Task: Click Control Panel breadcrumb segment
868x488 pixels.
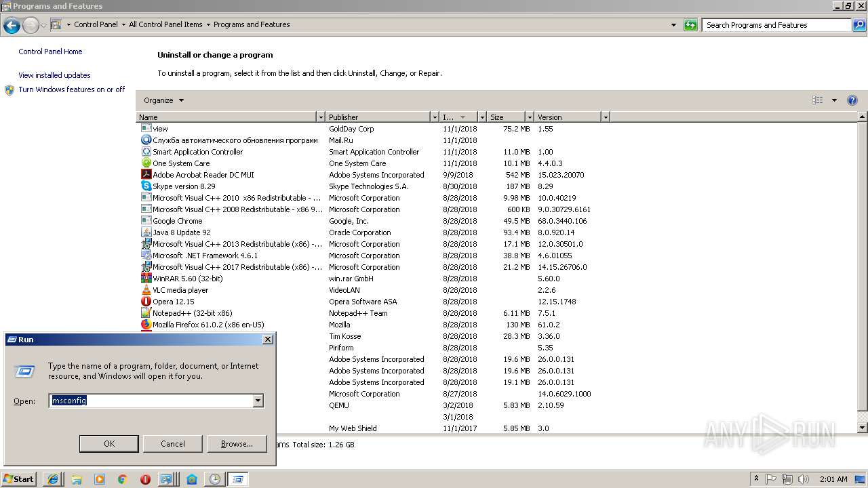Action: coord(96,24)
